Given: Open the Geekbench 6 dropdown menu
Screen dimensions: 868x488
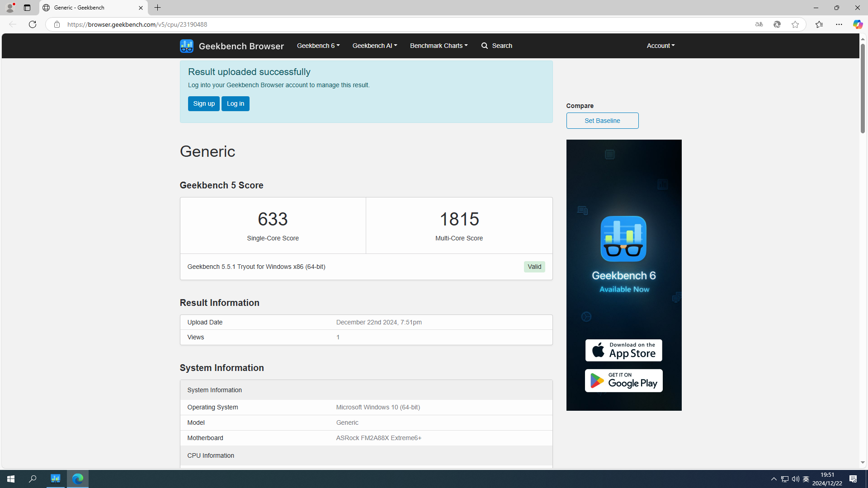Looking at the screenshot, I should (x=318, y=46).
